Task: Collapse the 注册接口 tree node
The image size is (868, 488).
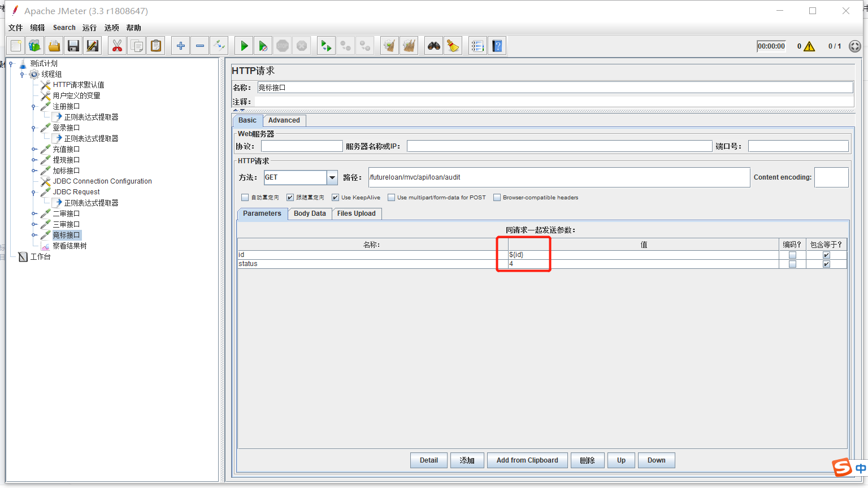Action: click(33, 107)
